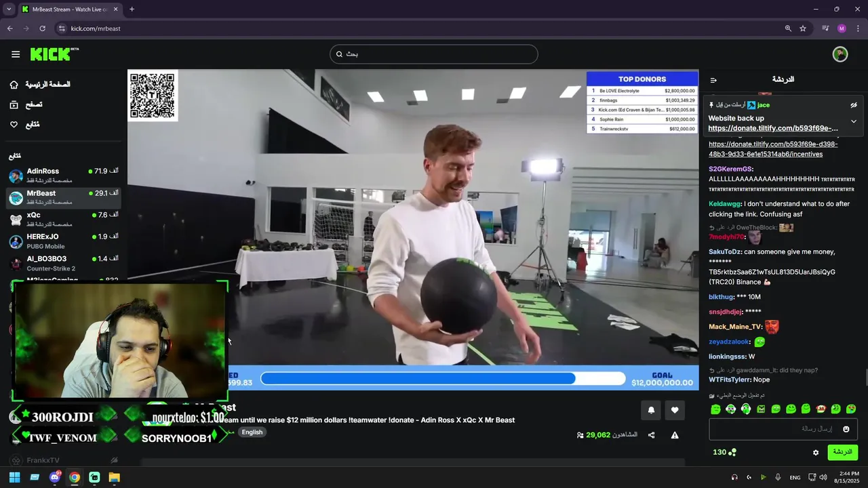
Task: Click the taskbar microphone icon
Action: pos(778,477)
